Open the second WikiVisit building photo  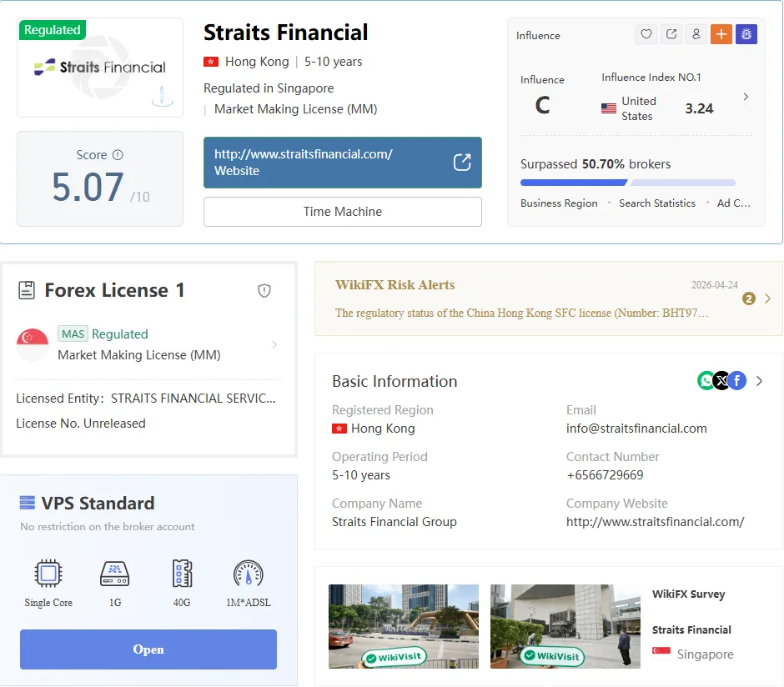point(565,626)
